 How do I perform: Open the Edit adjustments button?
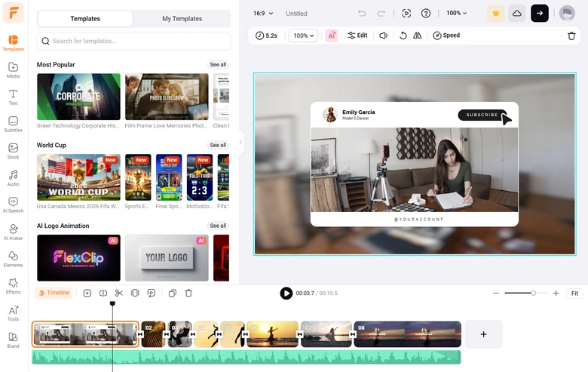pos(357,35)
